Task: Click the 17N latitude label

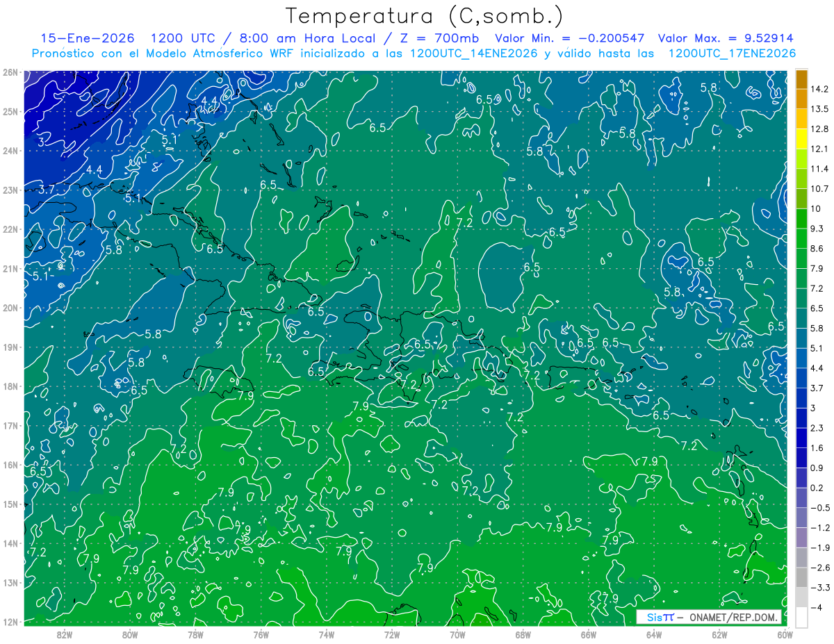Action: 10,425
